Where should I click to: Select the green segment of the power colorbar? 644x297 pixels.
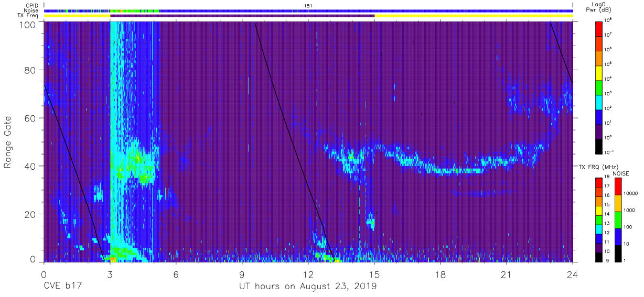598,87
